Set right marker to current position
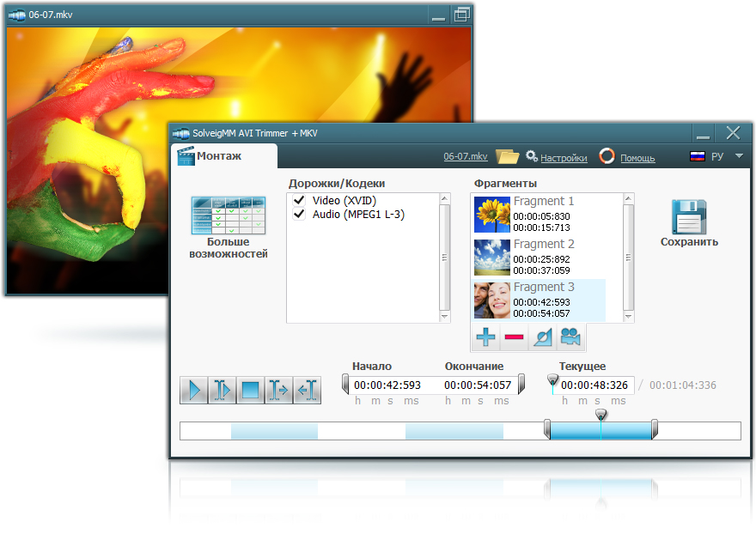This screenshot has width=756, height=552. pos(307,390)
